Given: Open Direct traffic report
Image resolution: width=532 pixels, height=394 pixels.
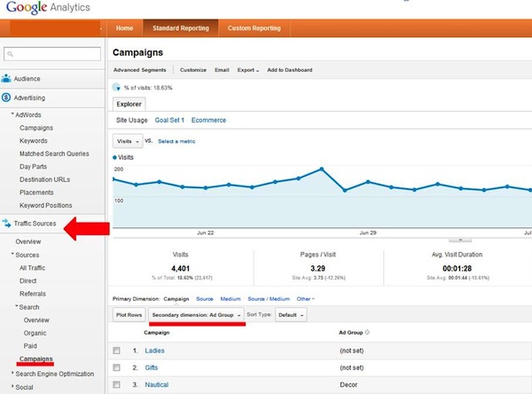Looking at the screenshot, I should [27, 280].
